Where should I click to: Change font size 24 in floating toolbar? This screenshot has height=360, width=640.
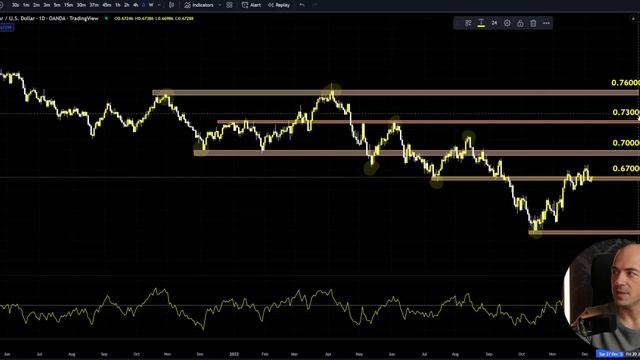494,23
